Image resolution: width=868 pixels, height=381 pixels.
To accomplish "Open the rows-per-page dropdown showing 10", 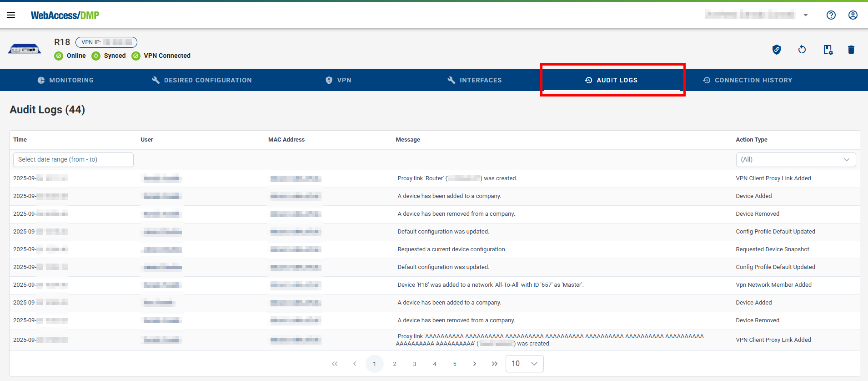I will tap(524, 364).
